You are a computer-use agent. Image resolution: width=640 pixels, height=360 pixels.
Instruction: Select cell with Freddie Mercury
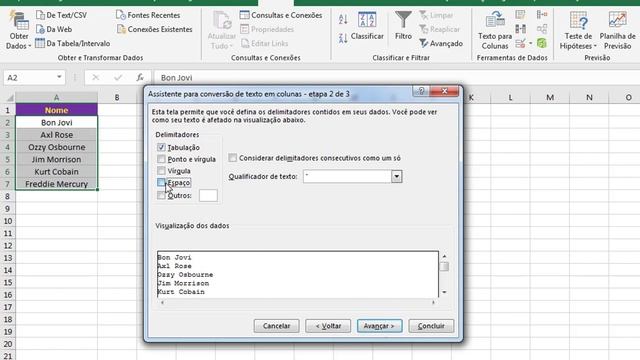56,184
